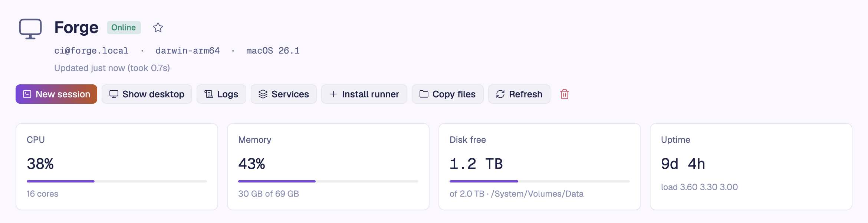Click the Uptime card title

(675, 140)
